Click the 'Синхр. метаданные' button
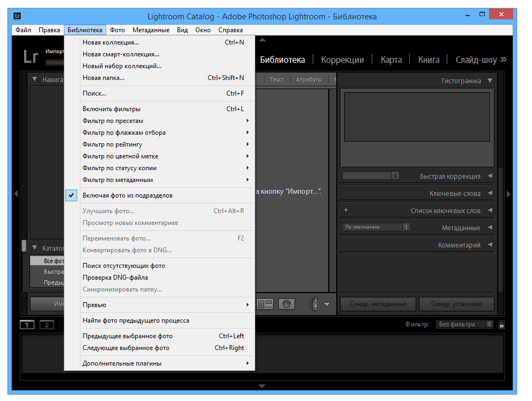The image size is (532, 401). pos(378,304)
